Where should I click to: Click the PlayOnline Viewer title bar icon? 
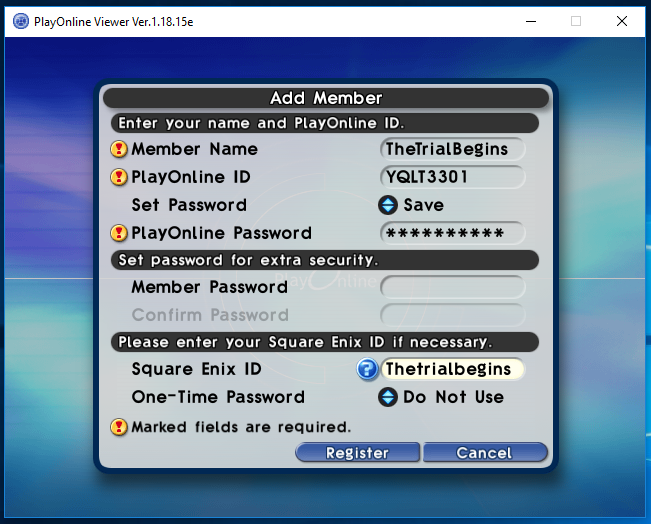click(x=21, y=21)
